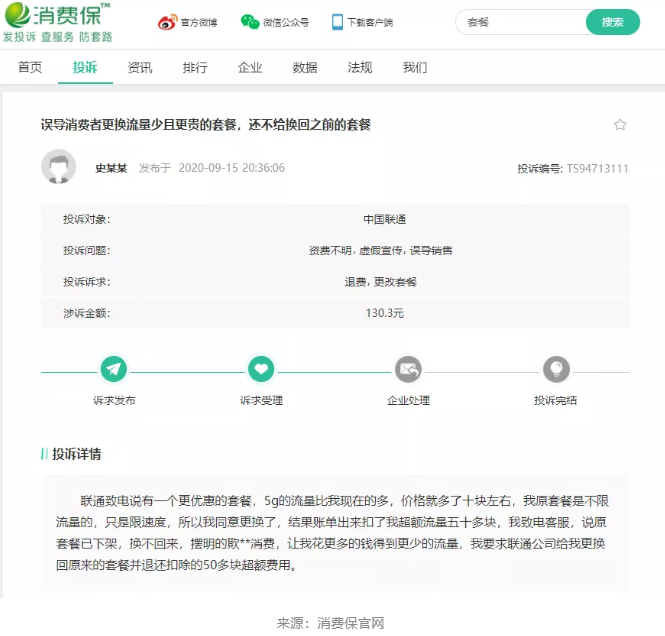Click the 搜索 search button
Screen dimensions: 665x636
click(613, 22)
